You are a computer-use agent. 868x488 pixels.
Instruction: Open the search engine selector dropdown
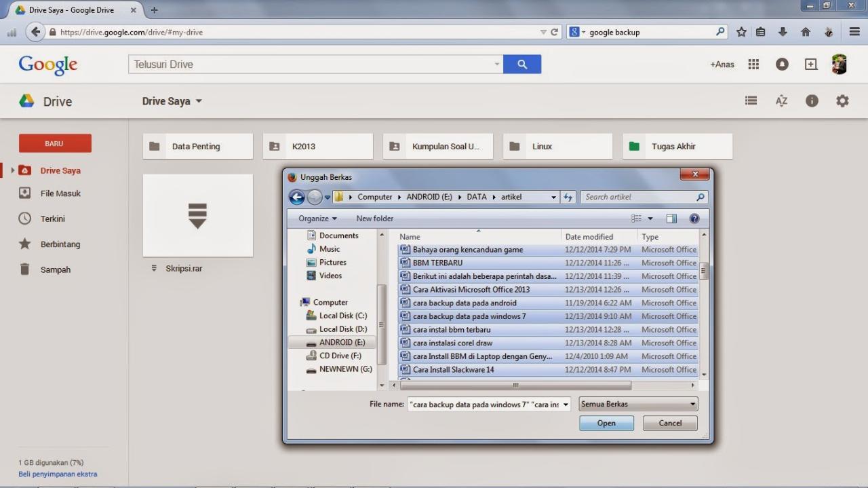[577, 32]
